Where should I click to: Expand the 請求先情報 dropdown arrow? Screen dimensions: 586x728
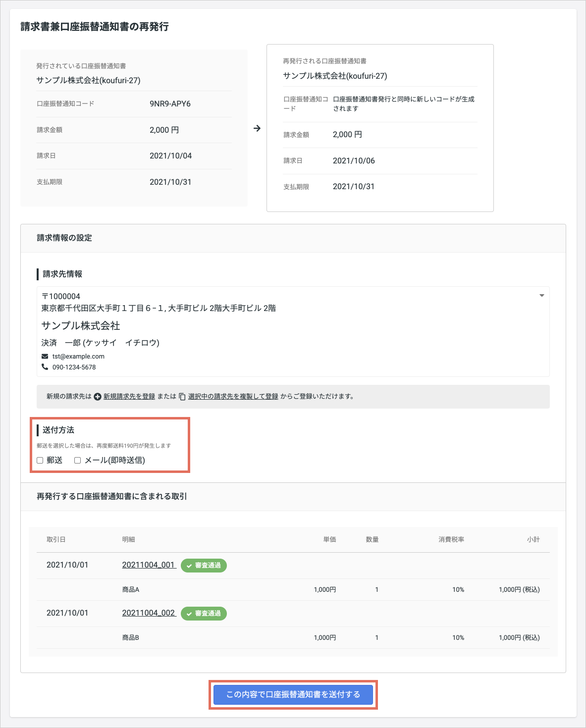click(541, 296)
